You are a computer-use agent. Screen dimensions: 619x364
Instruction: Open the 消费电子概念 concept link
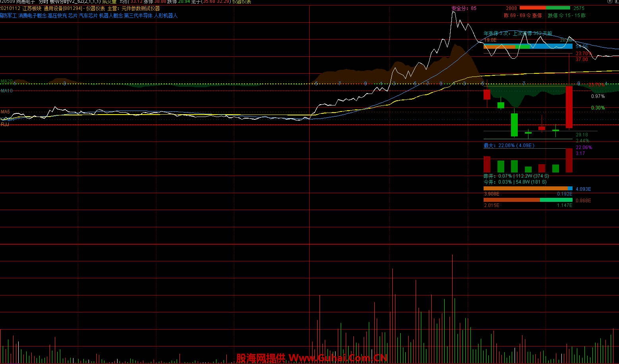click(x=32, y=16)
